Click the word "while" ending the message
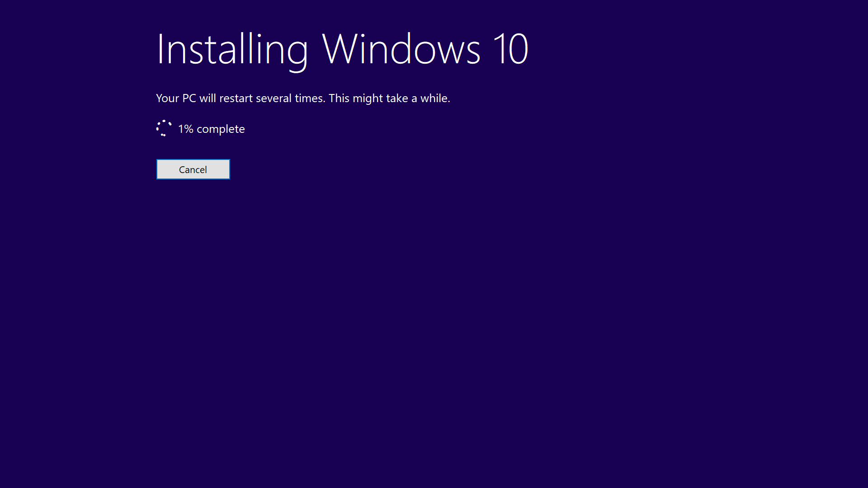The width and height of the screenshot is (868, 488). [x=434, y=99]
